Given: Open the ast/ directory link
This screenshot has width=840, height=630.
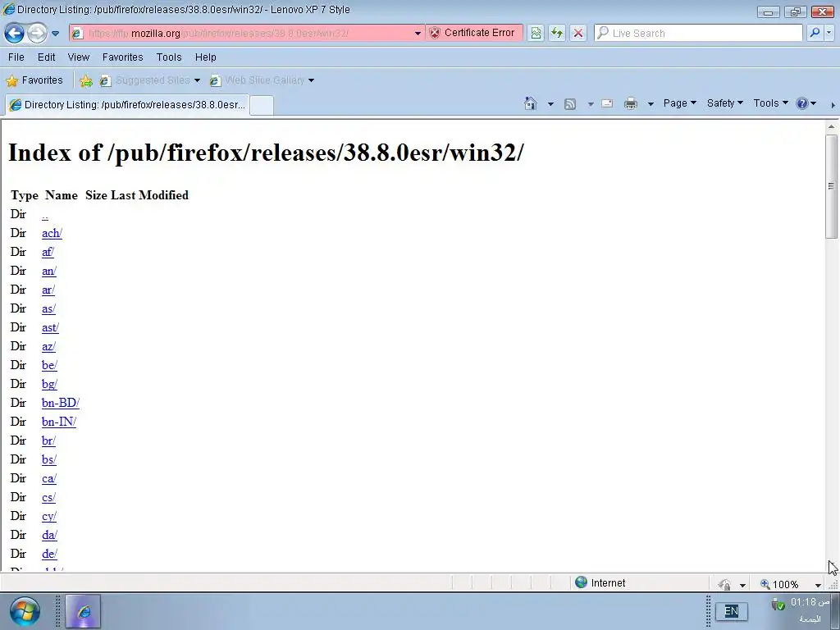Looking at the screenshot, I should click(x=50, y=327).
